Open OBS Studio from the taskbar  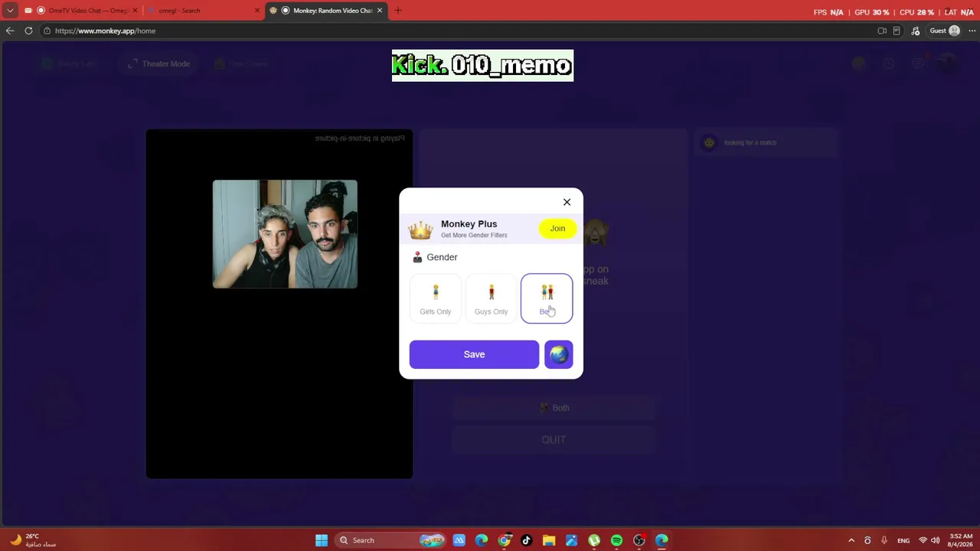point(639,540)
